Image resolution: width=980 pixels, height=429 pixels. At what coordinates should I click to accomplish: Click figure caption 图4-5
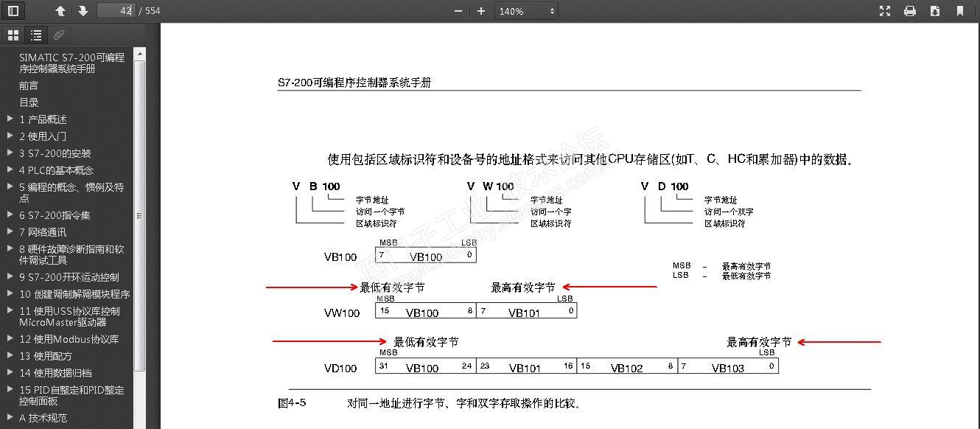tap(292, 402)
